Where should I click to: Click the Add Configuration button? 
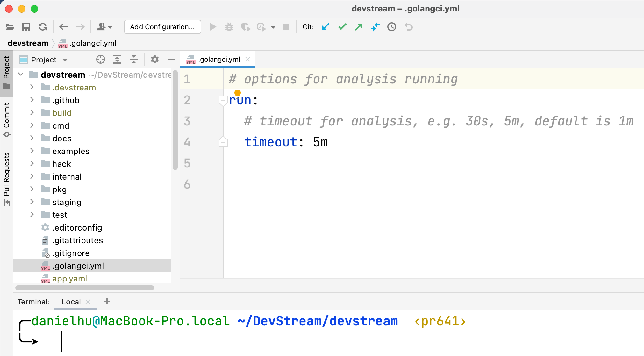tap(162, 27)
